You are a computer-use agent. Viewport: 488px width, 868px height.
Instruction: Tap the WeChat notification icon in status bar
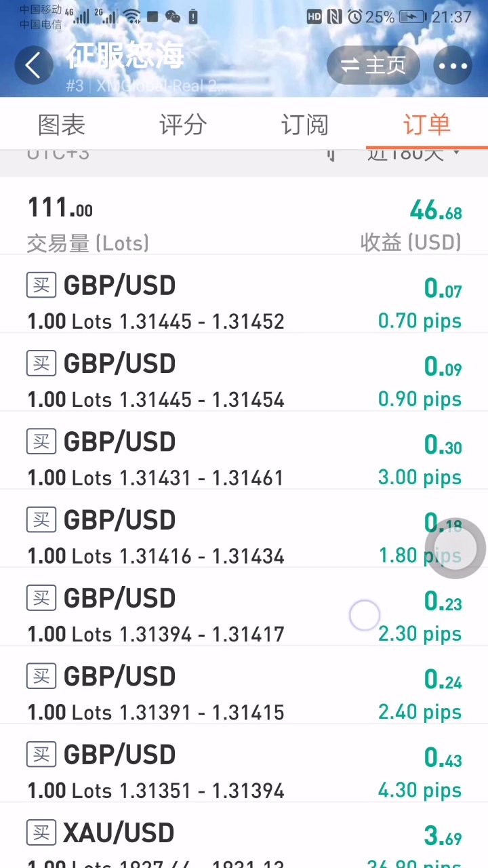tap(173, 17)
